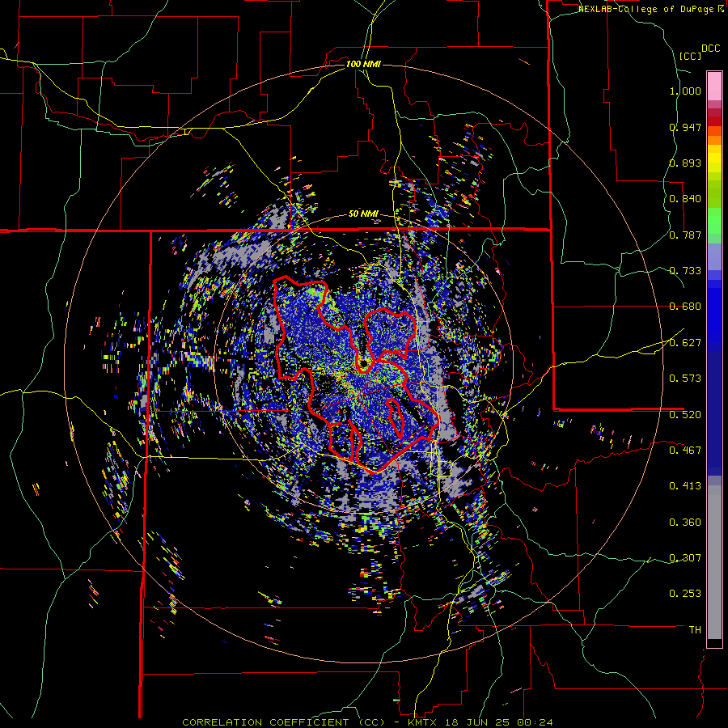This screenshot has width=728, height=728.
Task: Click the radar site at ring center
Action: (363, 364)
